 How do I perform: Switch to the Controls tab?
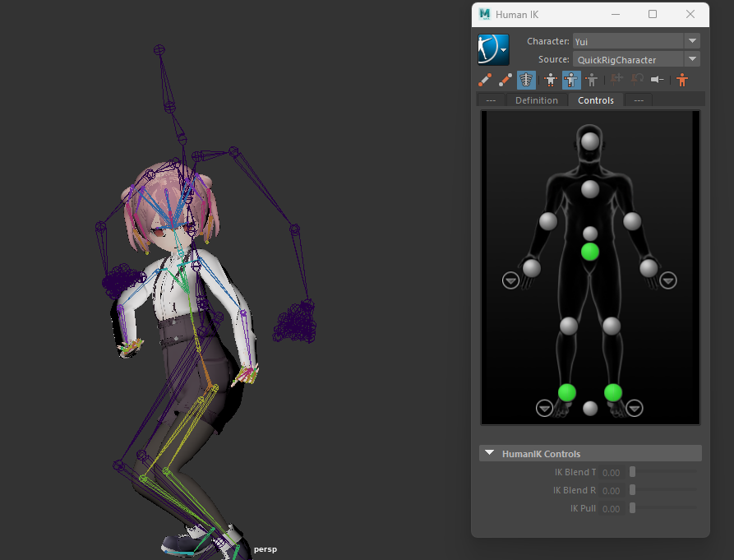point(595,100)
